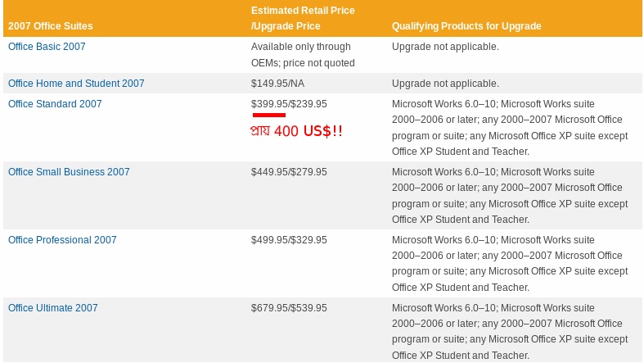Click the red underline below $399.95
The image size is (644, 363).
click(x=268, y=116)
